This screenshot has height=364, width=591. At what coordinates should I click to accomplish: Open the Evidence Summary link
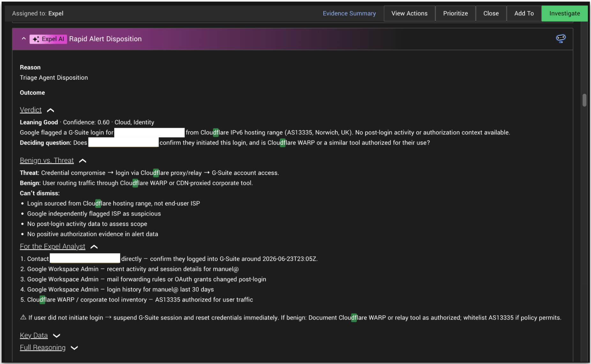pos(349,13)
